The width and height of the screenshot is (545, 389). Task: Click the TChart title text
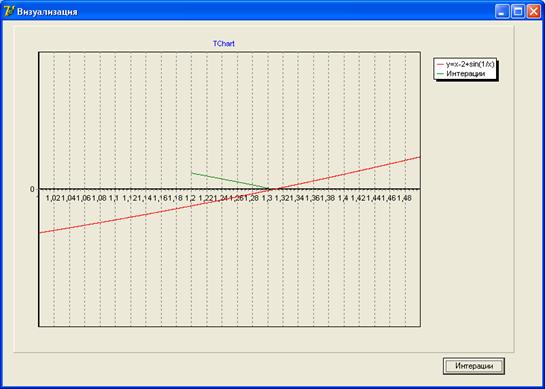click(x=224, y=44)
